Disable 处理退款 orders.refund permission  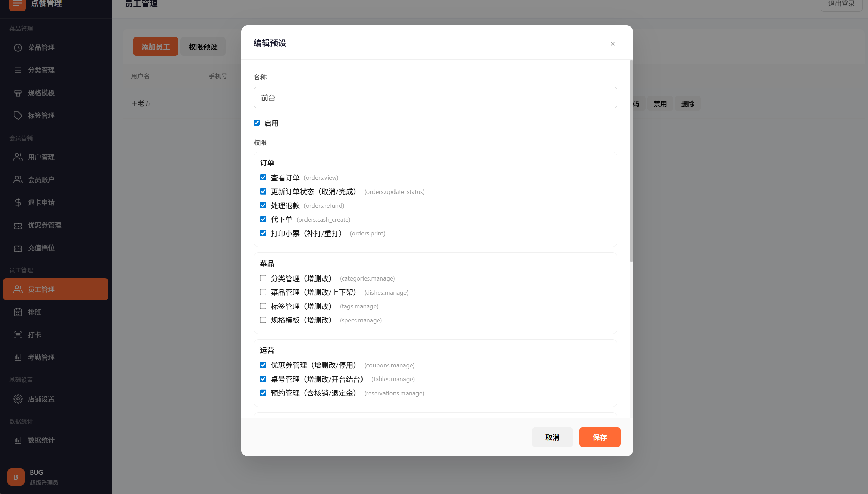[263, 206]
